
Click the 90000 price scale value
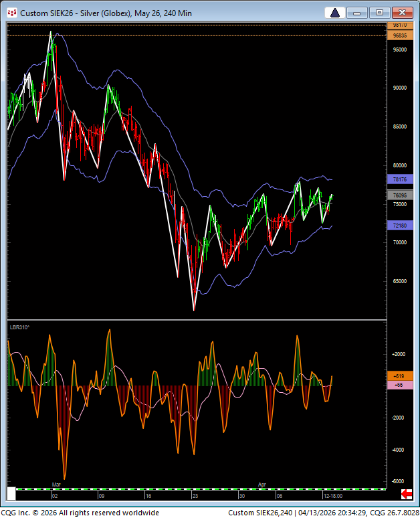399,88
